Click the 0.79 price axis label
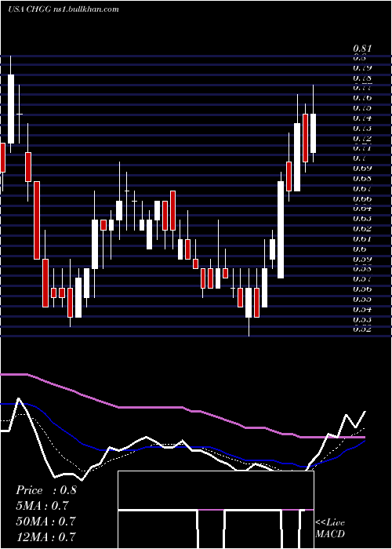Screen dimensions: 392x549 point(362,68)
